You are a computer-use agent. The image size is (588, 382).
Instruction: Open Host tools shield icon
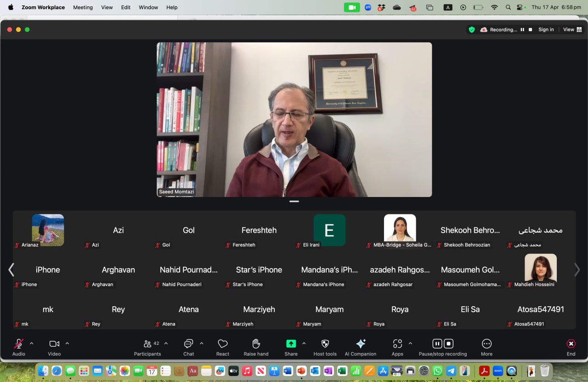pos(325,344)
